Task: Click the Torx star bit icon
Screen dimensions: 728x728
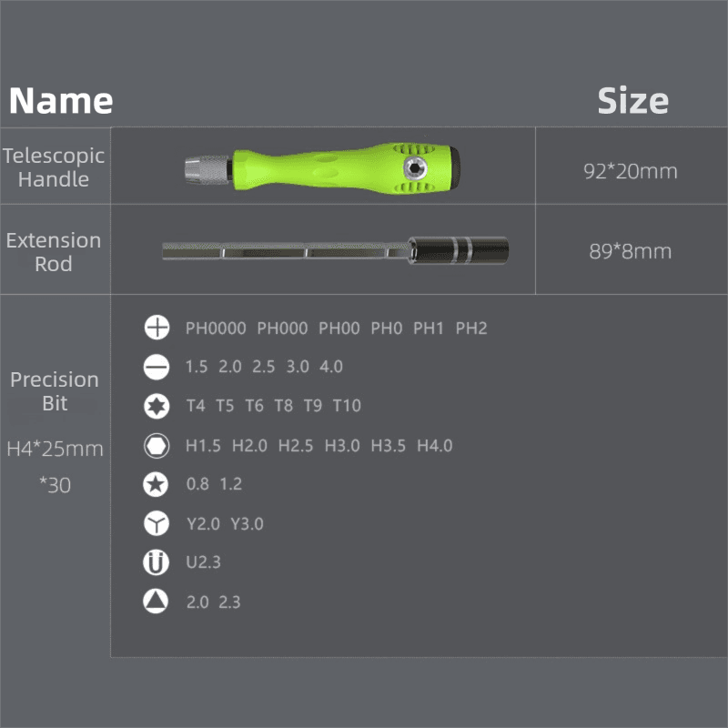Action: pos(157,406)
